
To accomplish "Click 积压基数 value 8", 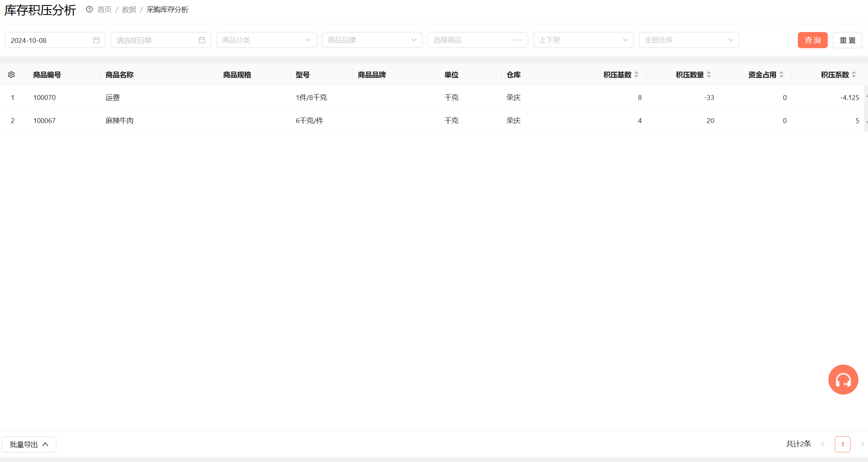I will [x=640, y=97].
